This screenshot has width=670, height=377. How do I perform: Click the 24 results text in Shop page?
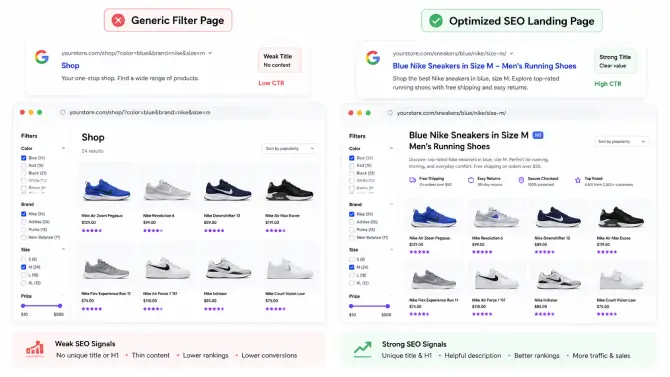pos(92,151)
